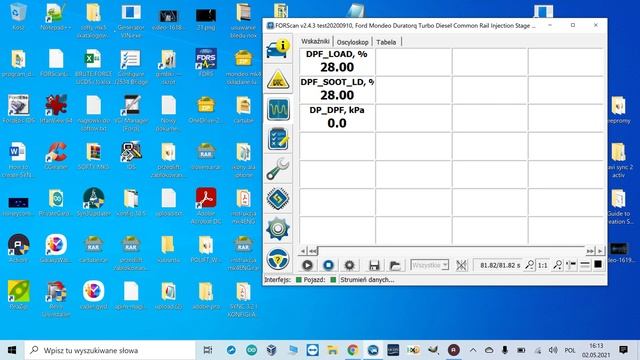Click the green Pojazd status indicator

(x=333, y=280)
